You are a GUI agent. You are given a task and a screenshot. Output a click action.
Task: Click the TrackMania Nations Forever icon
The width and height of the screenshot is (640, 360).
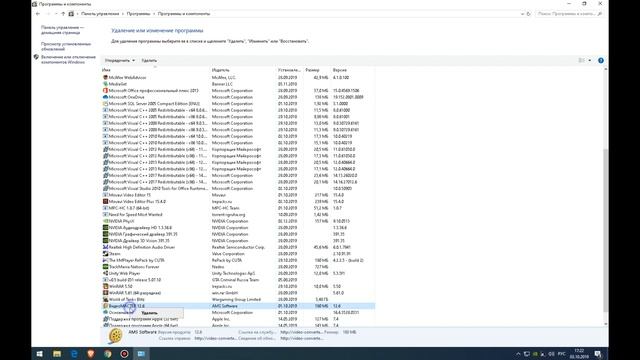pyautogui.click(x=105, y=267)
